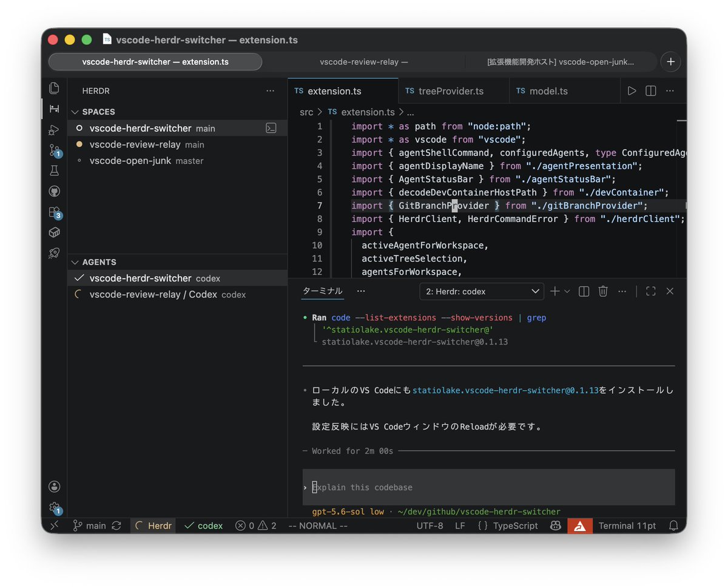Image resolution: width=728 pixels, height=588 pixels.
Task: Split the editor right
Action: coord(650,91)
